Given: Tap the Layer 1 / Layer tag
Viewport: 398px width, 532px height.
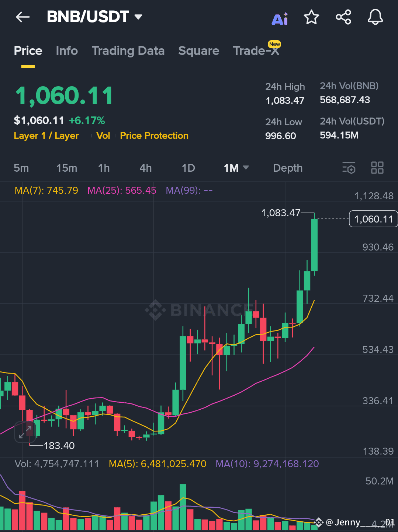Looking at the screenshot, I should 46,136.
